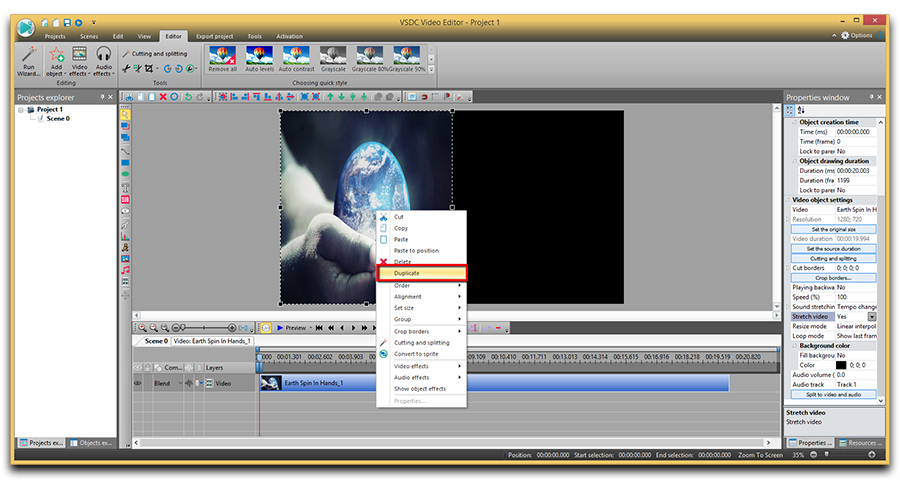Viewport: 900px width, 491px height.
Task: Select the music note audio tool
Action: [x=125, y=270]
